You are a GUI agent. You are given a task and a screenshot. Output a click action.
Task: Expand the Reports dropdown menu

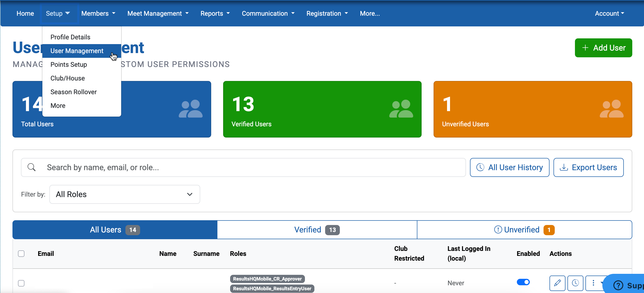[215, 13]
